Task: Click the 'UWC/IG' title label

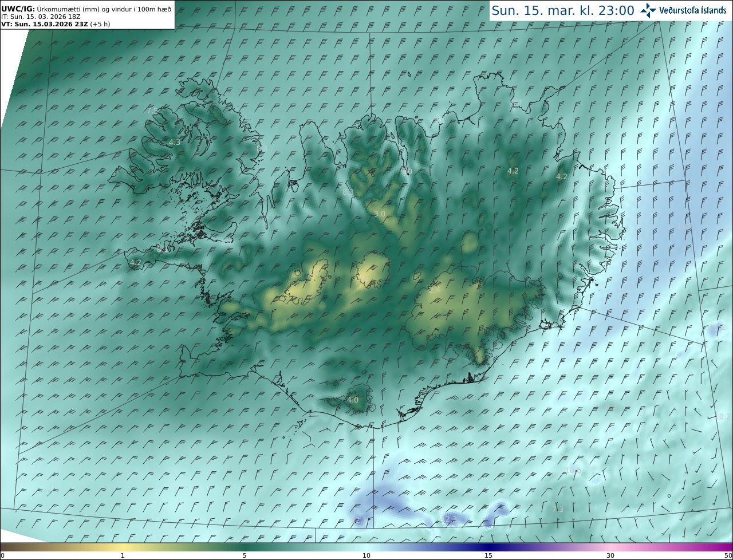Action: coord(19,9)
